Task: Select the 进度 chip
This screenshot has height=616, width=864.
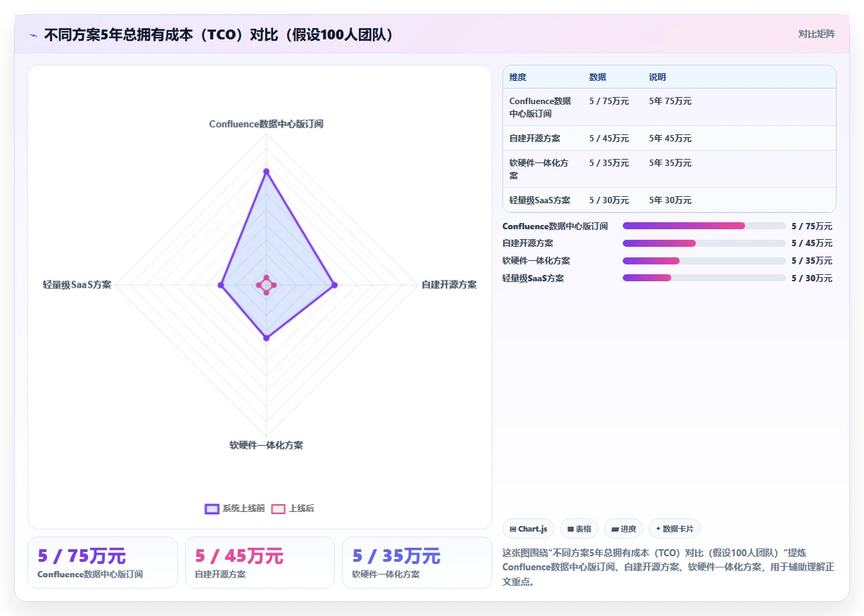Action: (623, 529)
